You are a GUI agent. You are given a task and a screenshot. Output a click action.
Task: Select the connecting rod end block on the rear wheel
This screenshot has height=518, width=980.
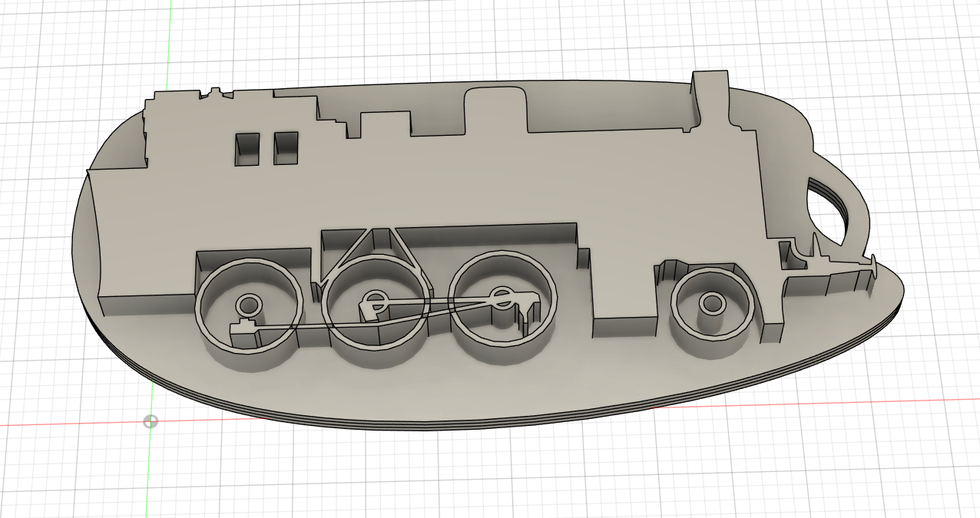243,330
